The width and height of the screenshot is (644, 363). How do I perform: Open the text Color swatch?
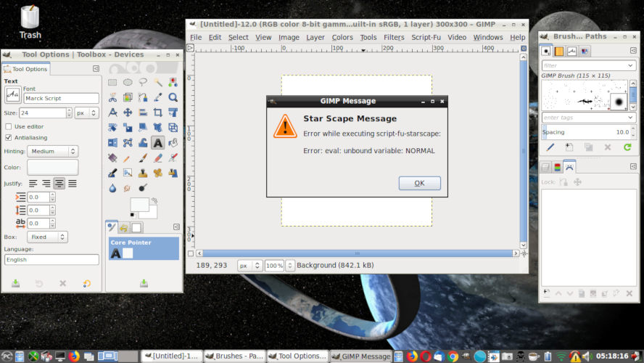52,167
